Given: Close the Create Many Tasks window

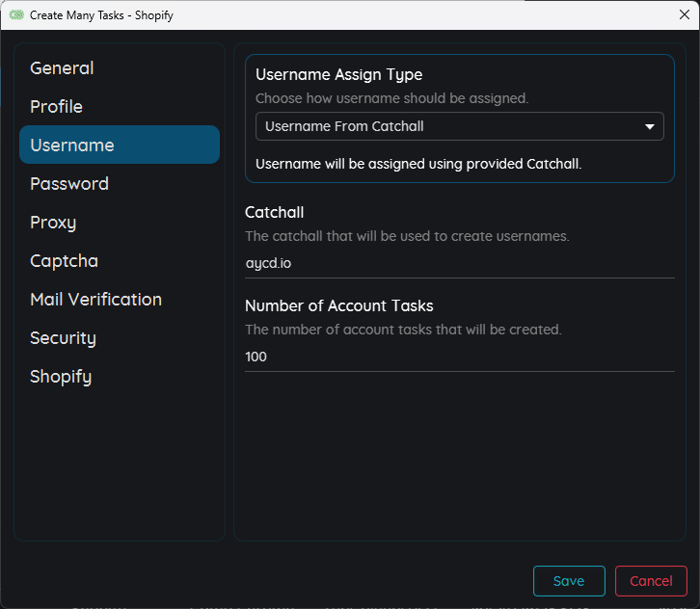Looking at the screenshot, I should point(685,15).
